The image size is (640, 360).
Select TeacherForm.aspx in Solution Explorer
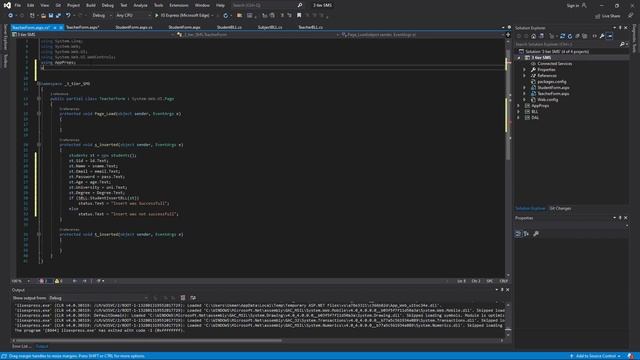553,93
